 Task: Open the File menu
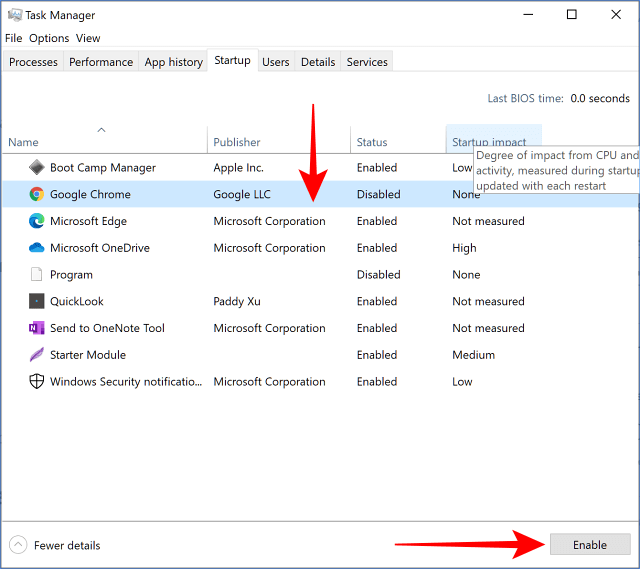pyautogui.click(x=13, y=38)
